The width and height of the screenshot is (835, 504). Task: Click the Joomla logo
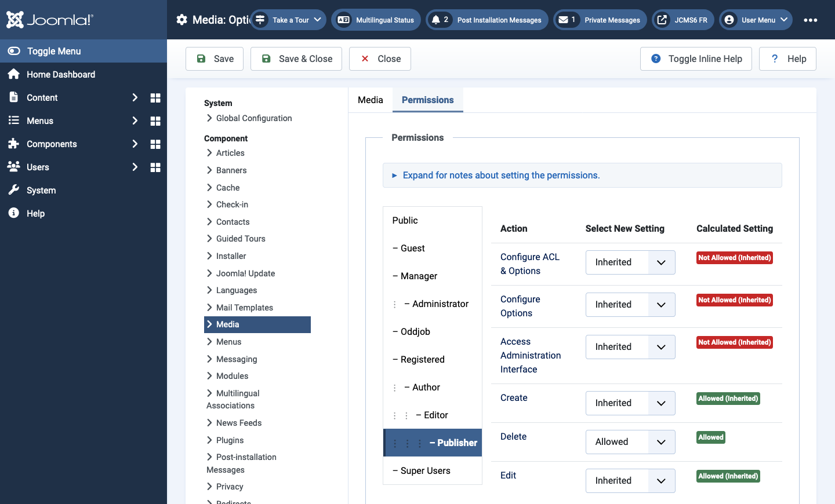coord(50,20)
